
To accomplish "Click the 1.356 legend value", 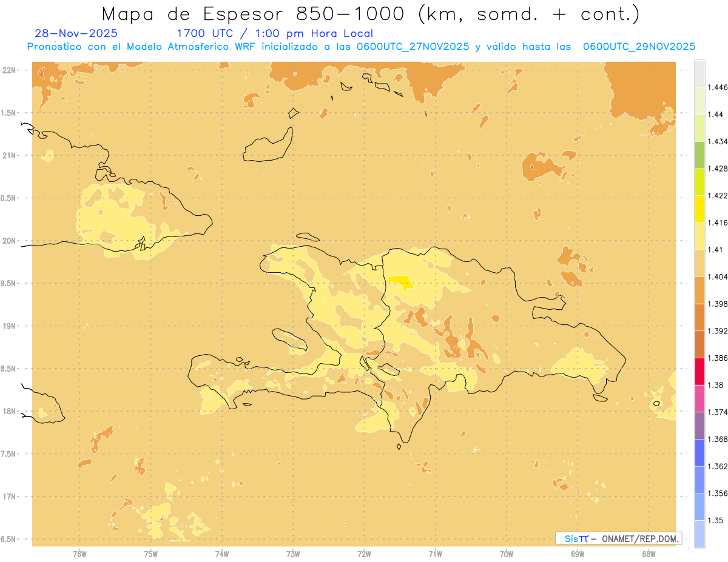I will click(x=718, y=493).
